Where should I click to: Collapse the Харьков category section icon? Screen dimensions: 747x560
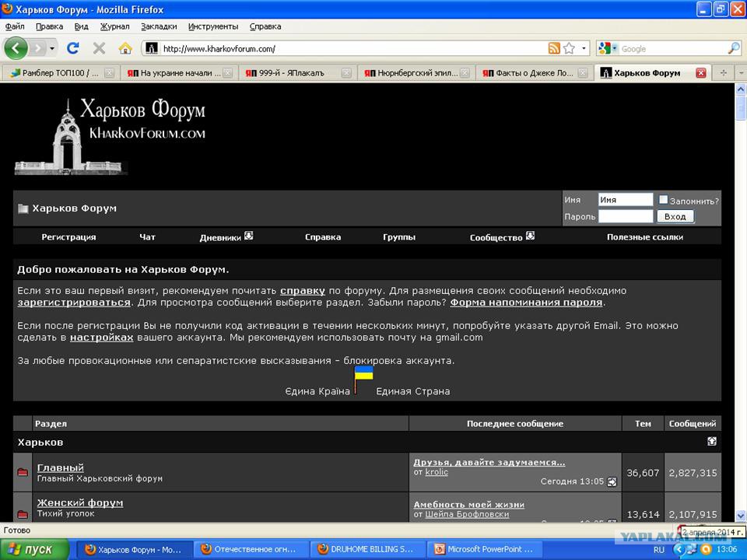[x=712, y=442]
